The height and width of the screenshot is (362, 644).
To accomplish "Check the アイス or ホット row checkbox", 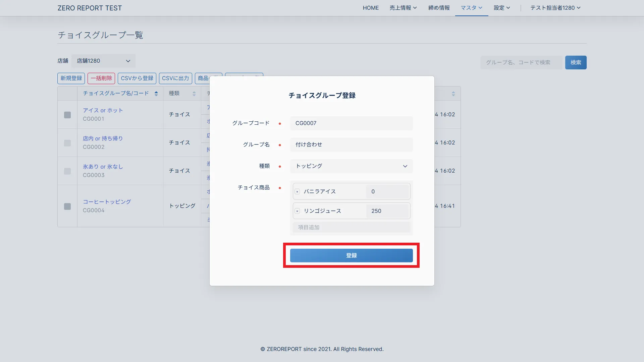I will pos(67,115).
